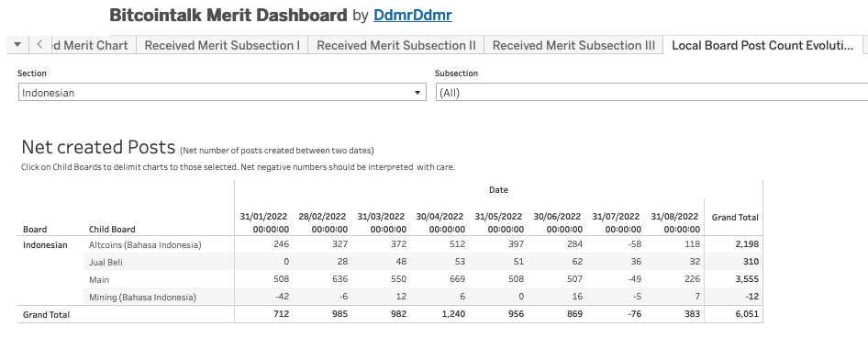The height and width of the screenshot is (338, 868).
Task: Open the Section dropdown showing Indonesian
Action: click(x=222, y=93)
